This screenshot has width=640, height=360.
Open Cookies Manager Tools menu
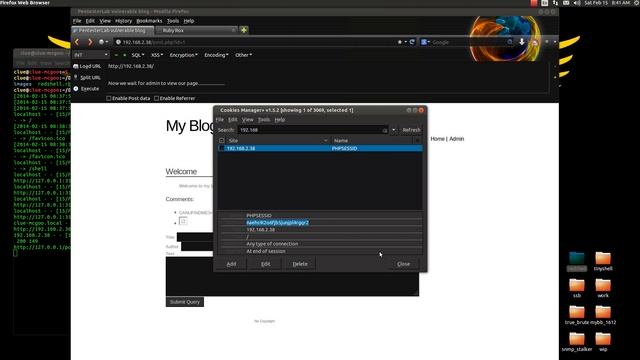pos(264,120)
